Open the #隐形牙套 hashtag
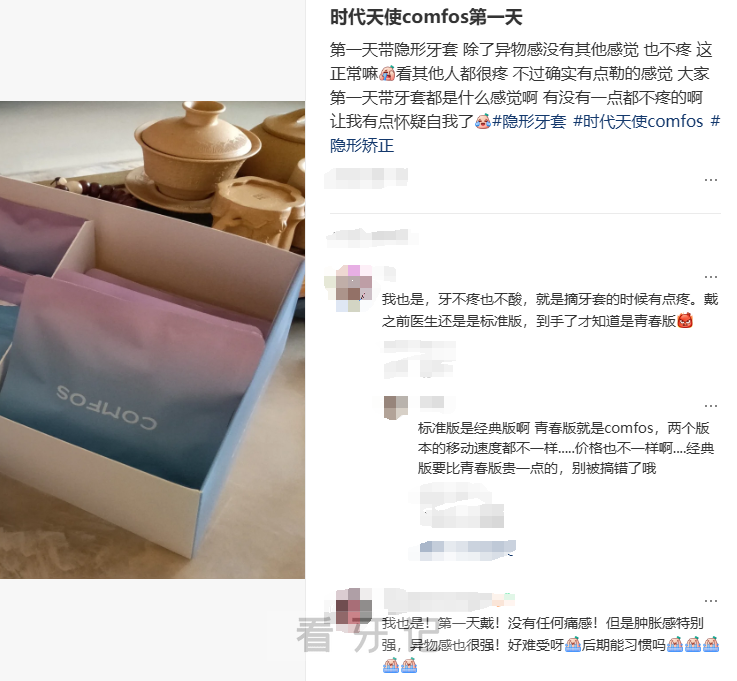The height and width of the screenshot is (681, 737). pyautogui.click(x=529, y=122)
